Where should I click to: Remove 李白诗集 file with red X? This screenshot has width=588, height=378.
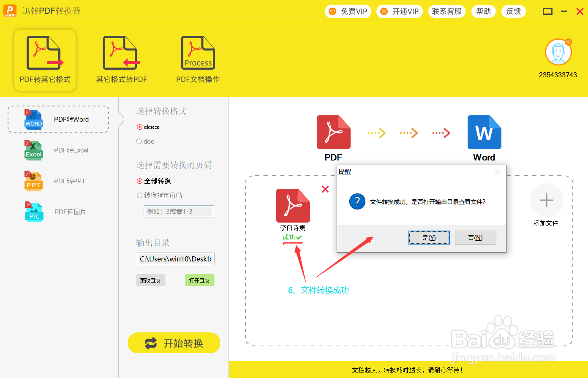click(325, 189)
